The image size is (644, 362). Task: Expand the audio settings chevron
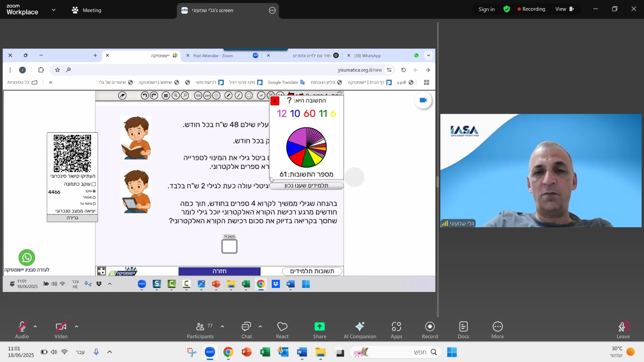[x=35, y=327]
